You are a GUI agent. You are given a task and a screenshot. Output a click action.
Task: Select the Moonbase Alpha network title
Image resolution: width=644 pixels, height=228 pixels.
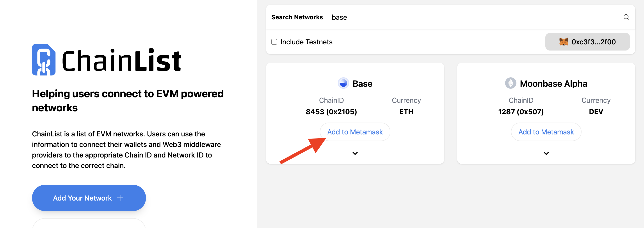pyautogui.click(x=553, y=84)
